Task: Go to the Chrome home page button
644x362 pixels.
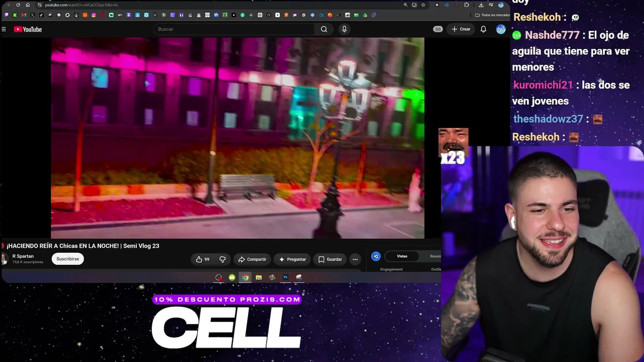Action: [28, 5]
